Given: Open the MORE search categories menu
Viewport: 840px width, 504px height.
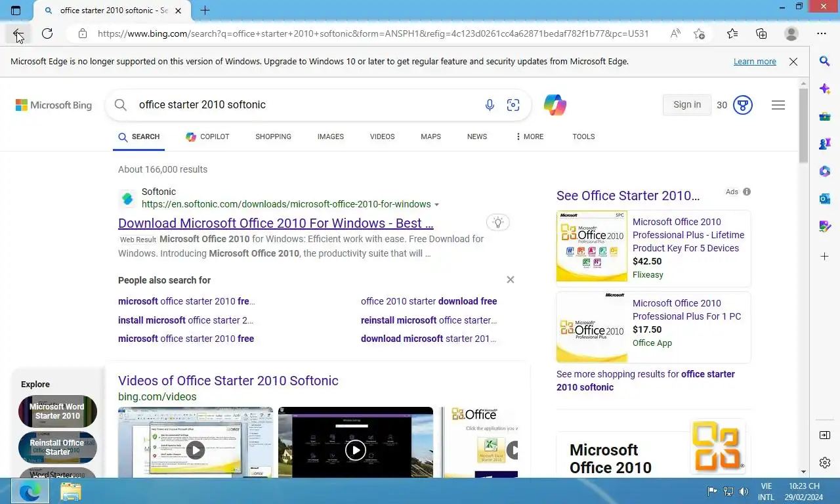Looking at the screenshot, I should click(530, 136).
